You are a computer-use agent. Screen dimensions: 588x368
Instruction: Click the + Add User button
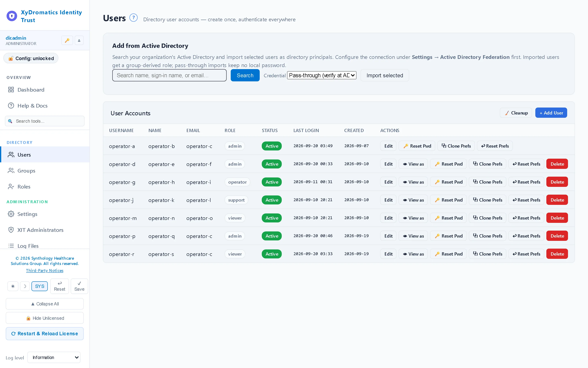click(551, 113)
